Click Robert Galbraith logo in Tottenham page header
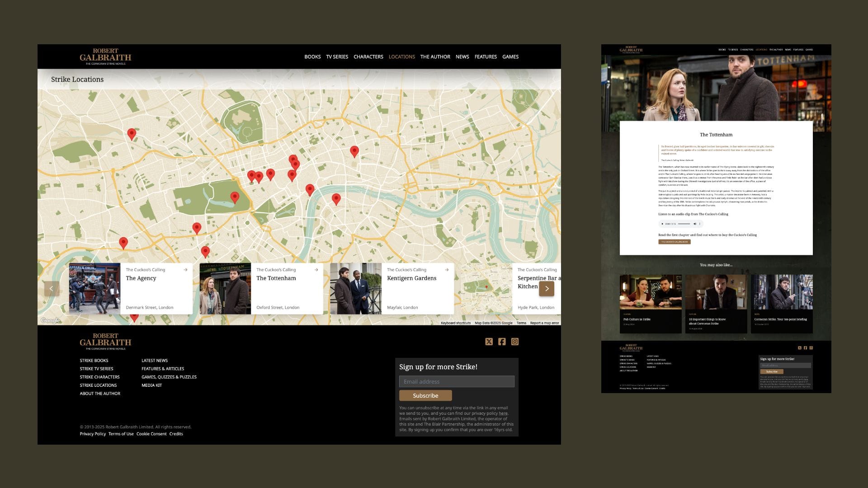Viewport: 868px width, 488px height. tap(631, 50)
